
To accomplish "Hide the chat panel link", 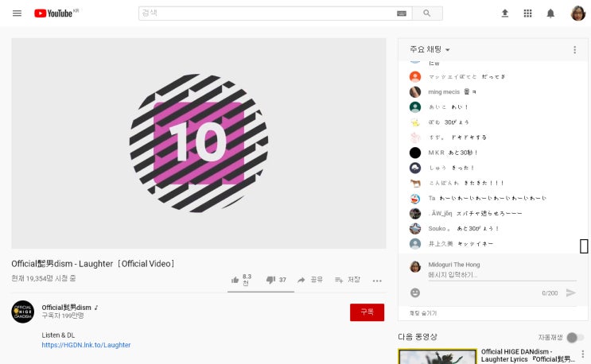I will point(423,313).
